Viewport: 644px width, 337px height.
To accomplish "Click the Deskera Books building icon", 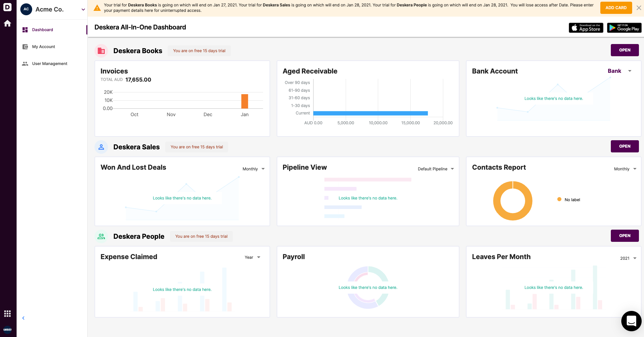I will click(101, 51).
